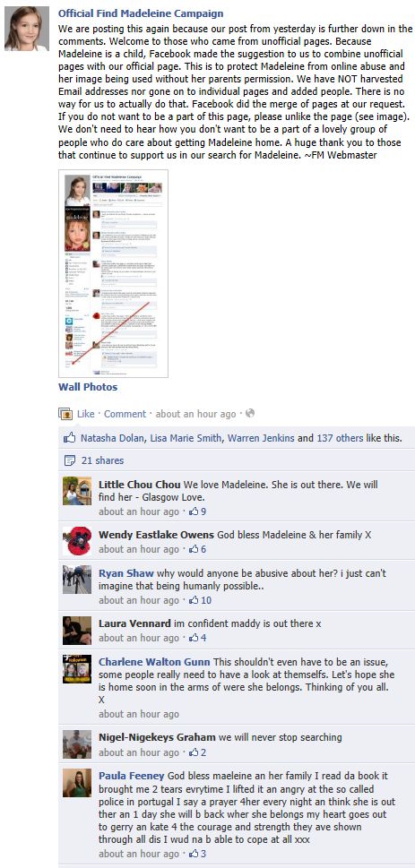415x868 pixels.
Task: Click the campaign page profile picture
Action: tap(27, 30)
